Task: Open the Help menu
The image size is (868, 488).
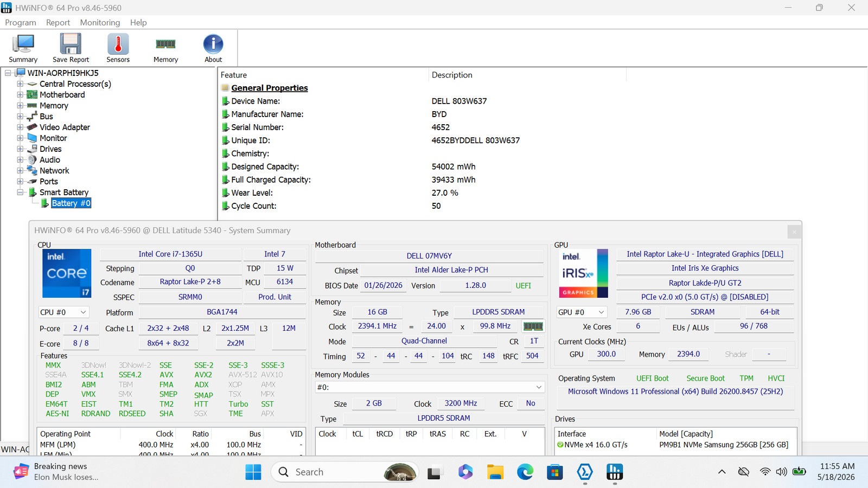Action: (138, 23)
